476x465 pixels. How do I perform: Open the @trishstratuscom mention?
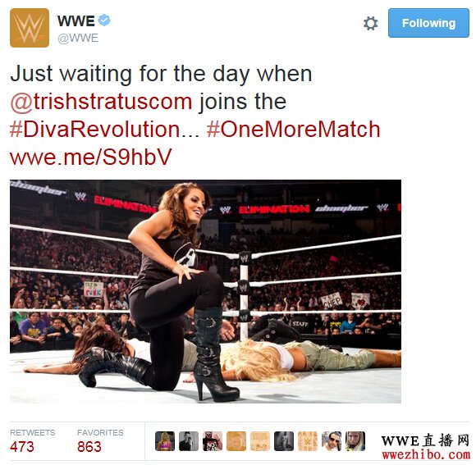point(101,102)
